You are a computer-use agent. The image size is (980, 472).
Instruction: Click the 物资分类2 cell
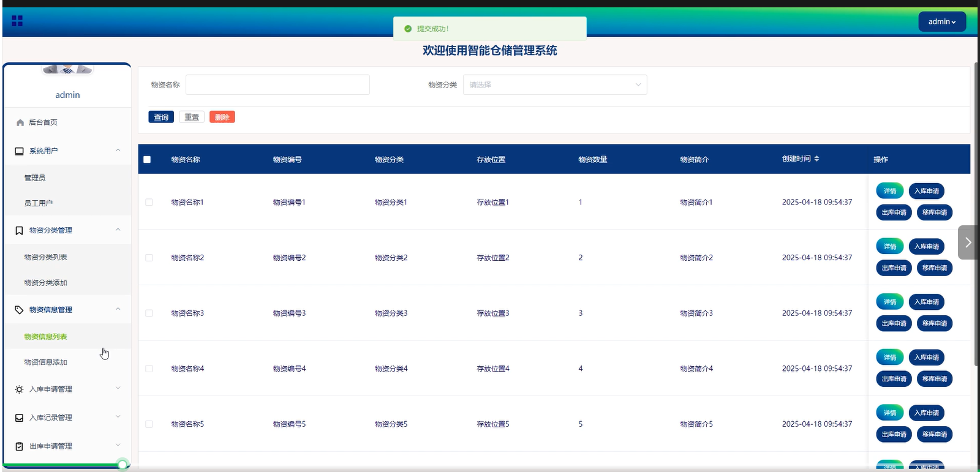(391, 258)
